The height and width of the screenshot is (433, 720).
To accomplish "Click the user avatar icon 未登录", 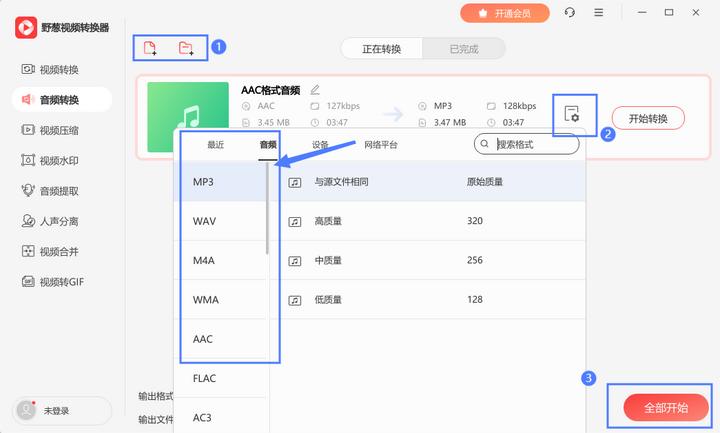I will coord(26,410).
